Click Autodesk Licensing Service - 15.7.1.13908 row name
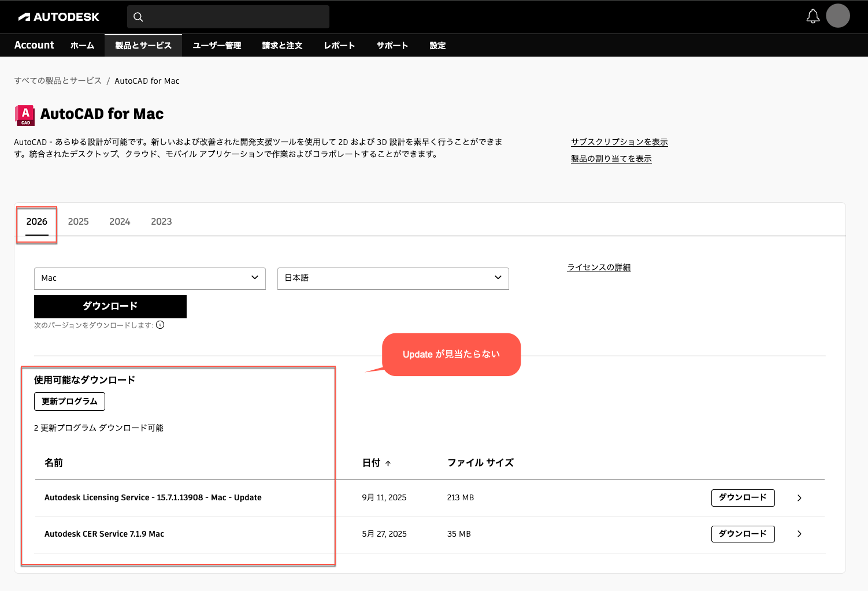The height and width of the screenshot is (591, 868). tap(153, 497)
